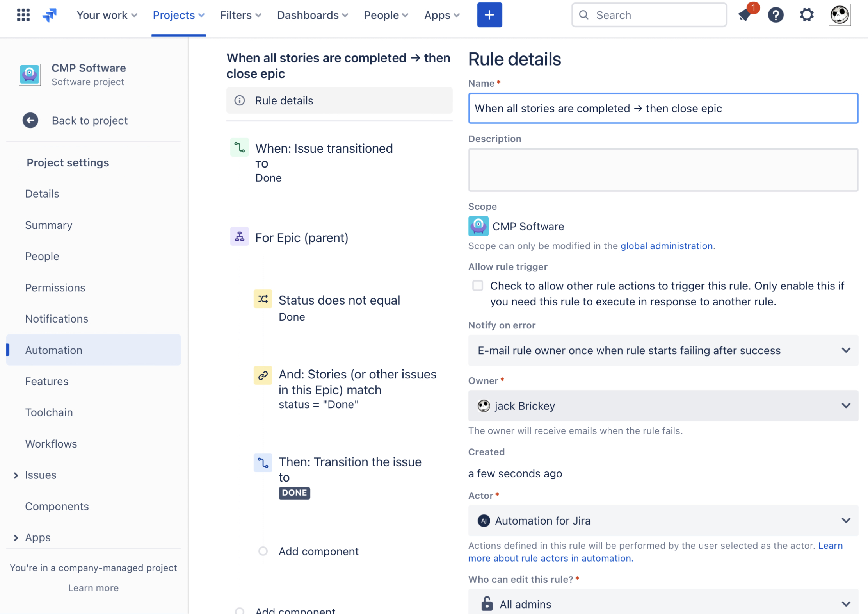The height and width of the screenshot is (614, 868).
Task: Open the Dashboards menu
Action: pyautogui.click(x=312, y=15)
